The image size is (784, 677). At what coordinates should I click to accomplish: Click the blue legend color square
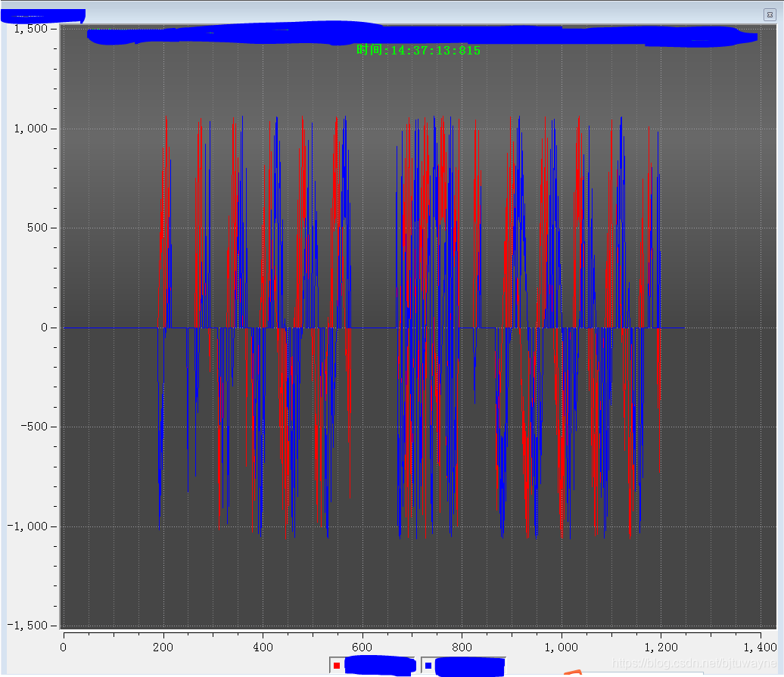click(428, 666)
